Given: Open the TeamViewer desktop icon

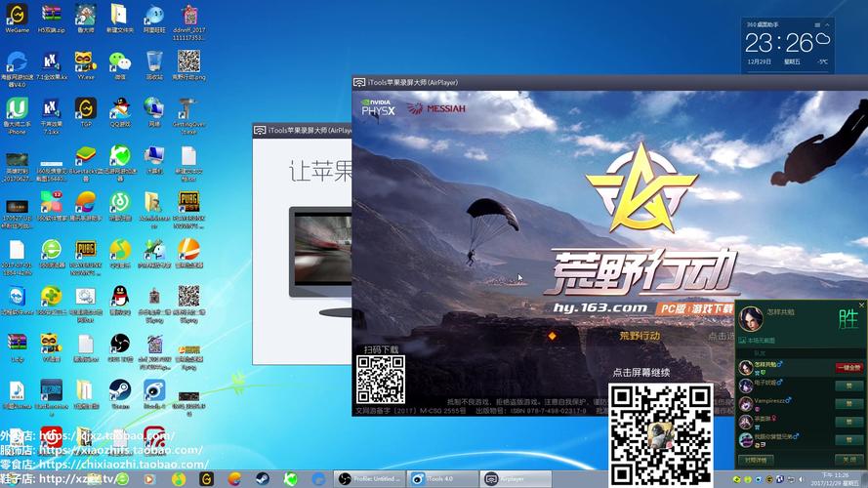Looking at the screenshot, I should [17, 301].
